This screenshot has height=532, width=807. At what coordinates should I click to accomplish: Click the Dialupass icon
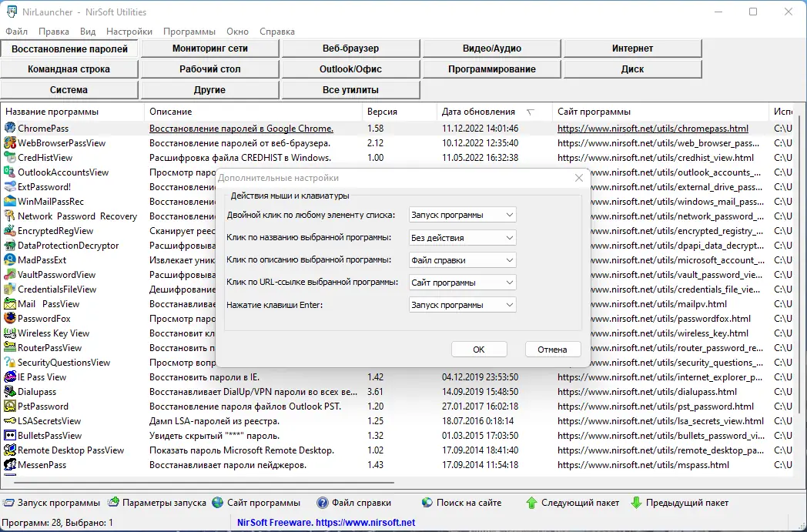tap(10, 392)
